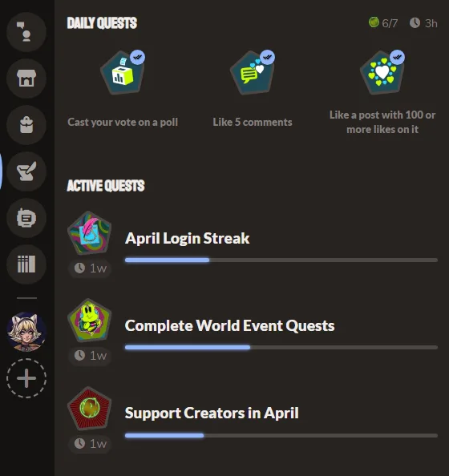Open the backpack inventory sidebar icon
449x476 pixels.
pyautogui.click(x=26, y=125)
